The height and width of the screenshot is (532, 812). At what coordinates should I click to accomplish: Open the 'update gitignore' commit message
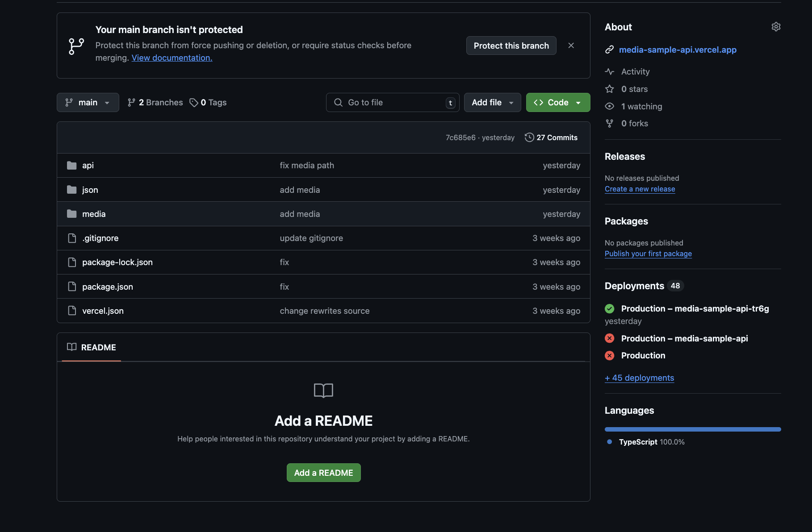point(311,238)
